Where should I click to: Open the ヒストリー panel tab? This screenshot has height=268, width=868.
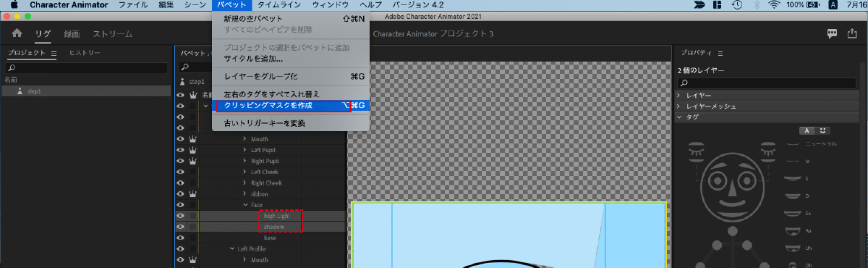(85, 53)
